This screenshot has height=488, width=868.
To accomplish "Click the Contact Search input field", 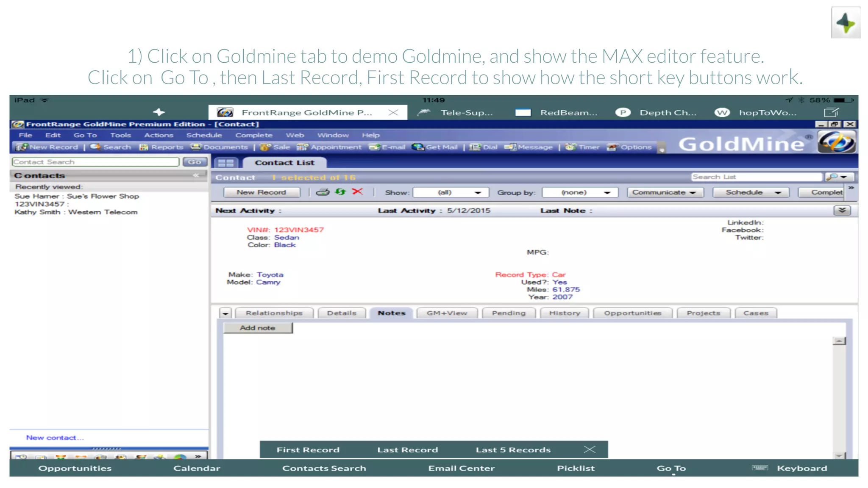I will tap(96, 162).
